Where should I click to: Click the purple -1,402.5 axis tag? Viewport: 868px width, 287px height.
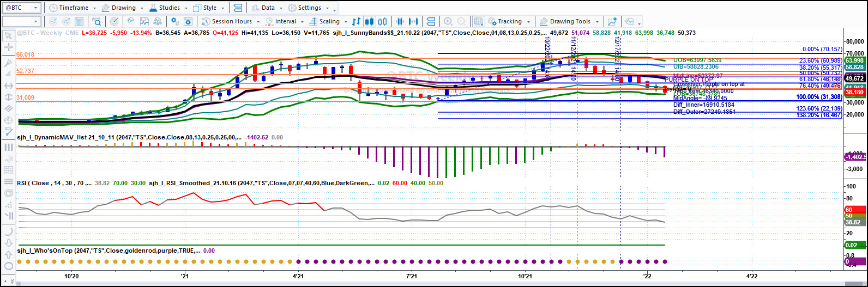click(855, 157)
